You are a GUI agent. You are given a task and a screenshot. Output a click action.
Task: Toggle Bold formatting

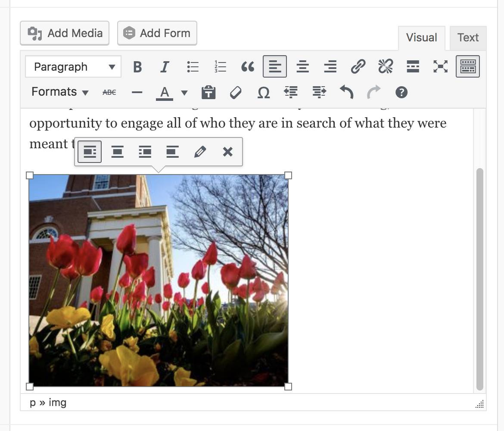[x=137, y=66]
